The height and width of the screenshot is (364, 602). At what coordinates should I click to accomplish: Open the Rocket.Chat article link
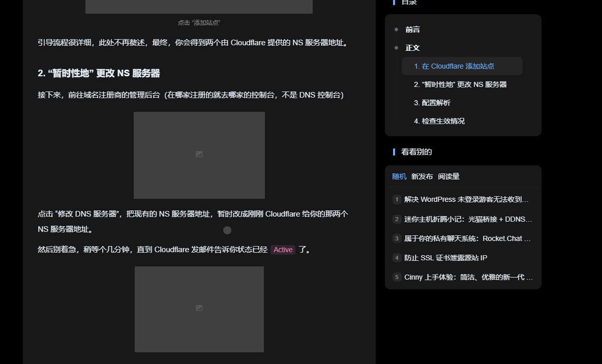coord(466,238)
